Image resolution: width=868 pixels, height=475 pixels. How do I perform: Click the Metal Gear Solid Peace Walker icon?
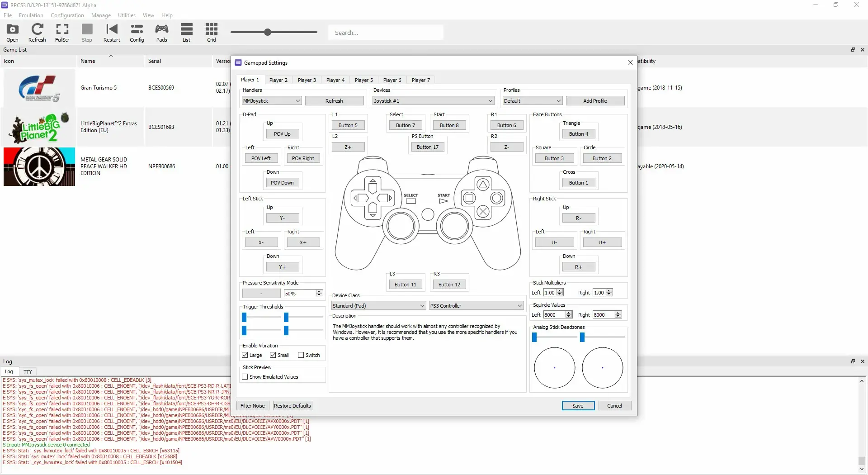pos(39,166)
